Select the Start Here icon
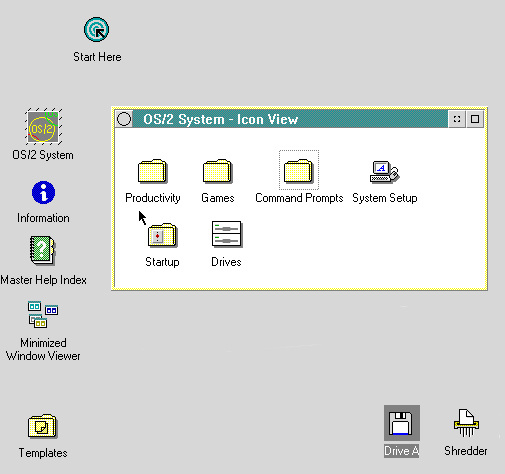 (x=96, y=30)
